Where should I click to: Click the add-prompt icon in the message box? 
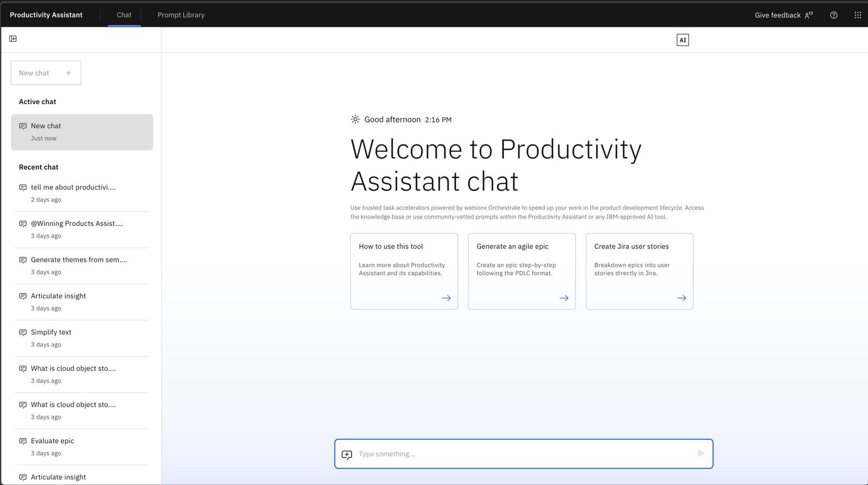coord(347,454)
